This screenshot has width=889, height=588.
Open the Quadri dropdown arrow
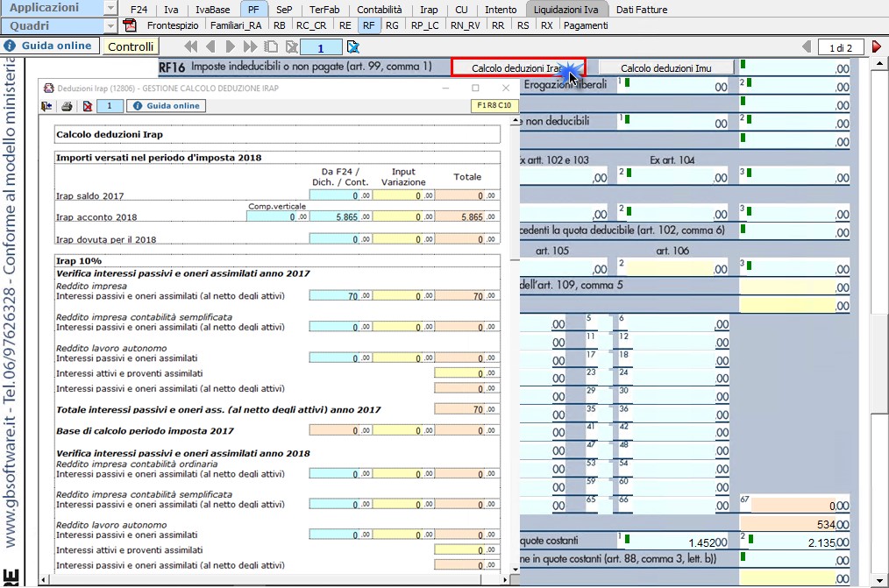tap(111, 25)
